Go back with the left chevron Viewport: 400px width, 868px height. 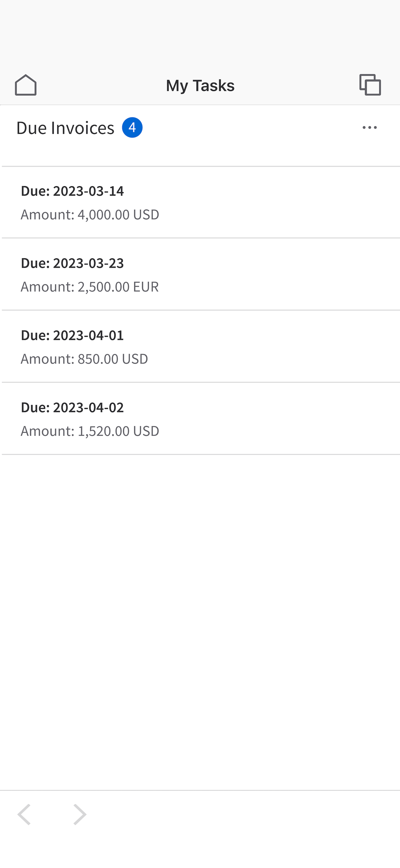(24, 814)
